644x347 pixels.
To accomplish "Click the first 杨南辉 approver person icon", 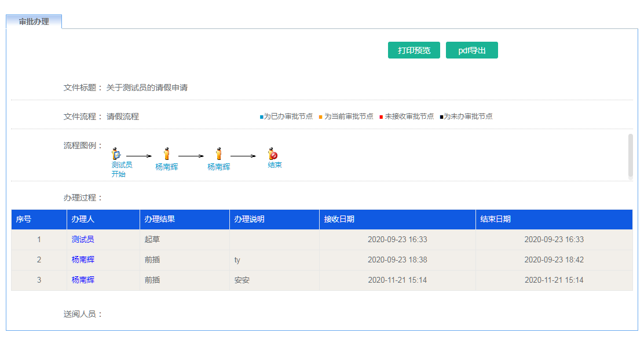I will click(166, 154).
